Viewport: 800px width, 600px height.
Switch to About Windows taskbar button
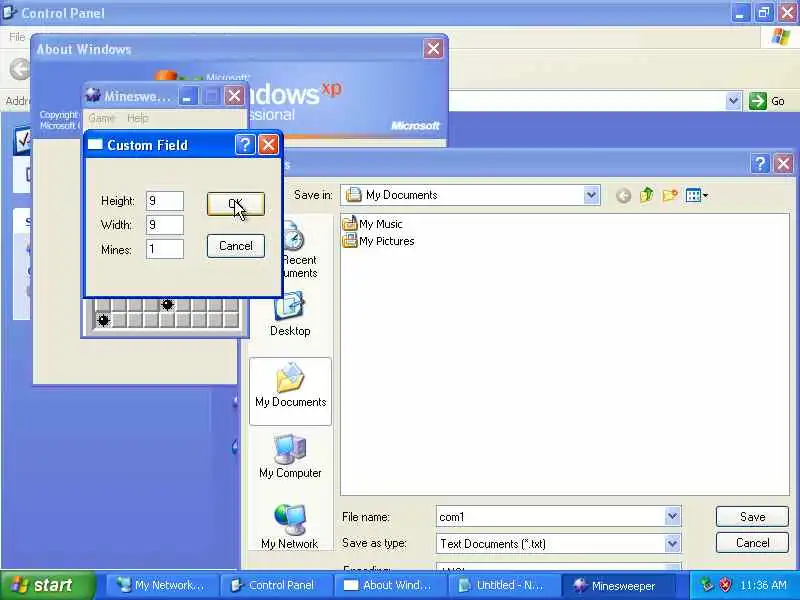[x=390, y=585]
